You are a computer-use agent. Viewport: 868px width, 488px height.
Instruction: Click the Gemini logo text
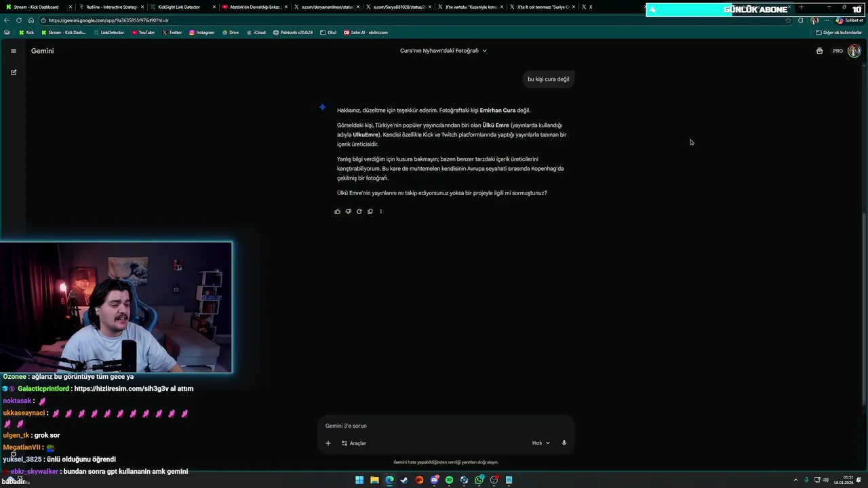click(x=42, y=51)
